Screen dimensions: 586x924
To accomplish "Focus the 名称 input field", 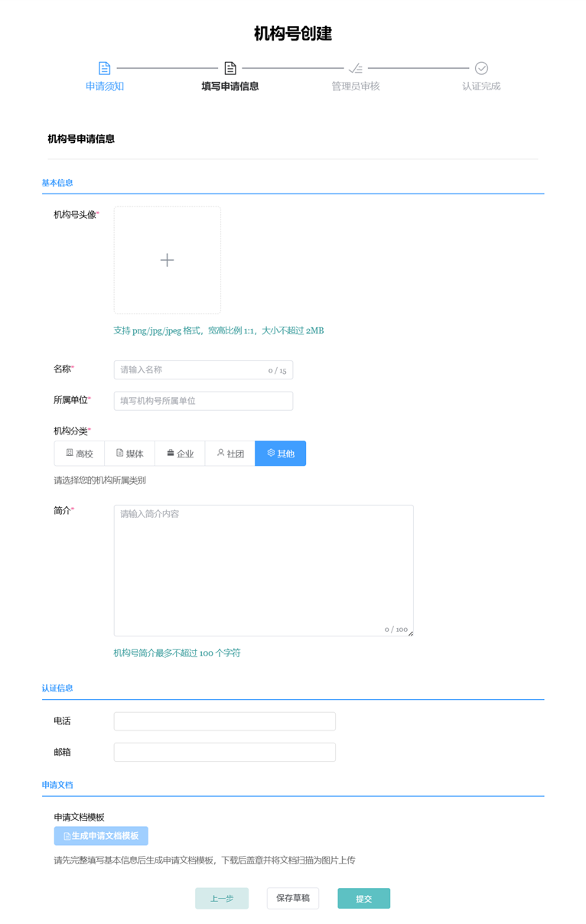I will point(191,370).
